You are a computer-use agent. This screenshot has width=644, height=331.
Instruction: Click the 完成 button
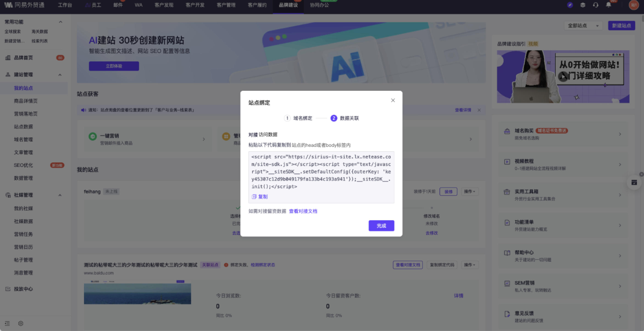point(381,226)
